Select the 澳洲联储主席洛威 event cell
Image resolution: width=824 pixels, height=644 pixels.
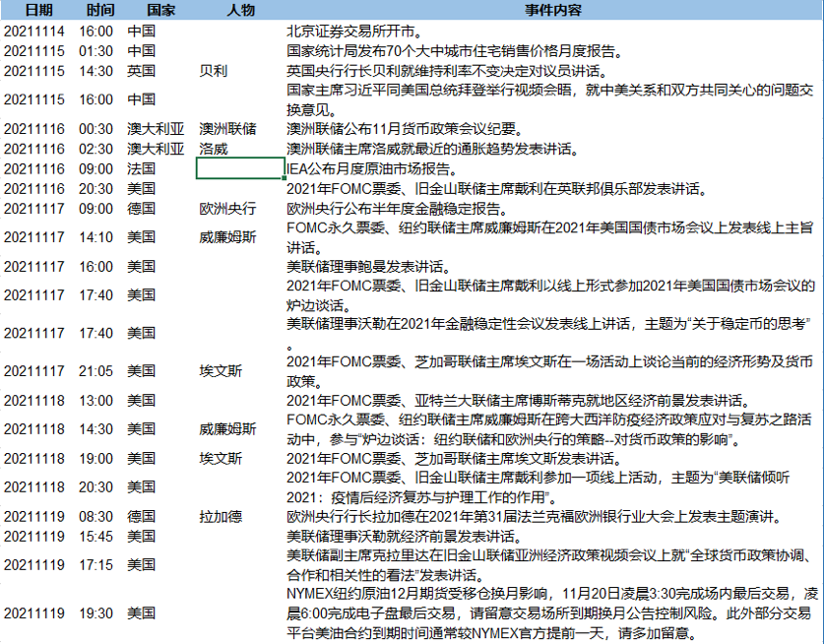coord(433,149)
